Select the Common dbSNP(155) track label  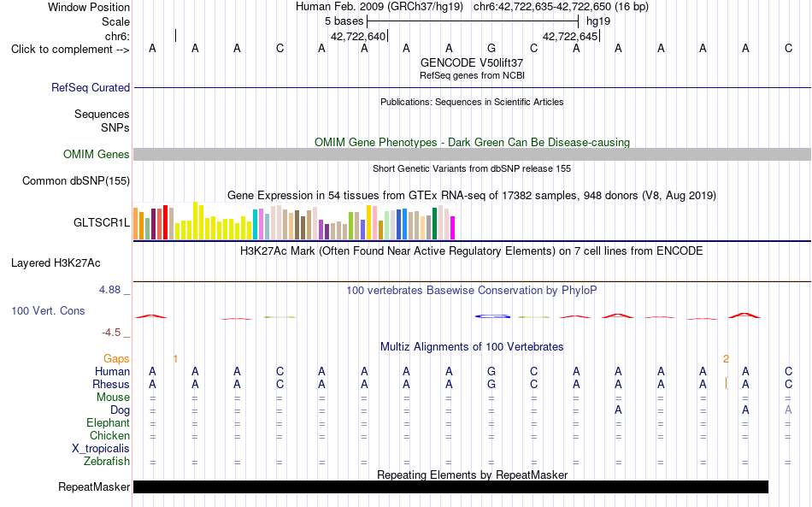click(75, 180)
